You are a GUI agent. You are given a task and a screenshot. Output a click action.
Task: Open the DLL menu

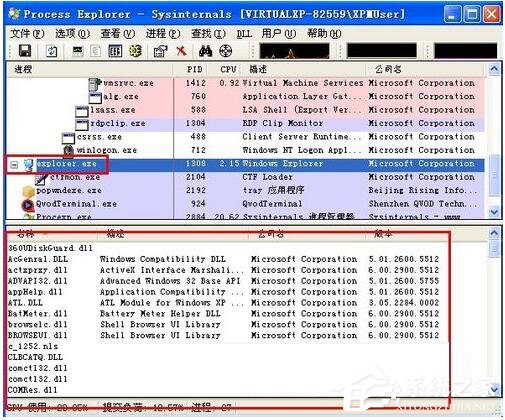point(244,34)
